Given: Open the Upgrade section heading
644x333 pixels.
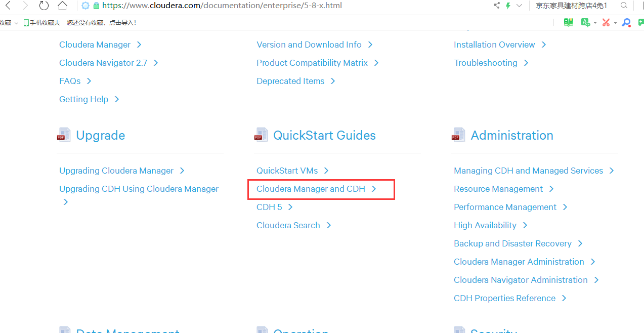Looking at the screenshot, I should click(x=101, y=135).
